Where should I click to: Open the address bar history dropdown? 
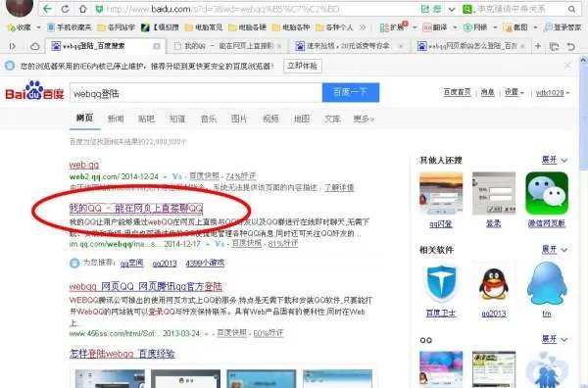pos(452,9)
